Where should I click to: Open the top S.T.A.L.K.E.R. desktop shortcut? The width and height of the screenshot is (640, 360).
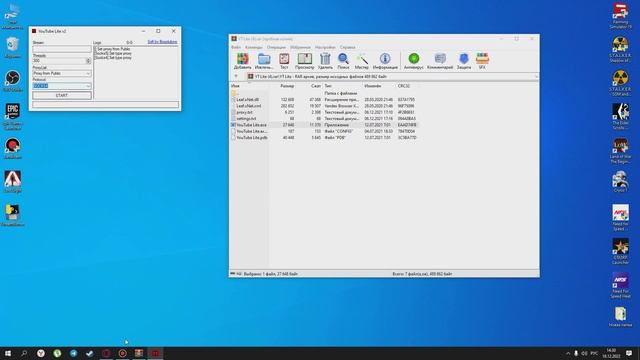[620, 49]
